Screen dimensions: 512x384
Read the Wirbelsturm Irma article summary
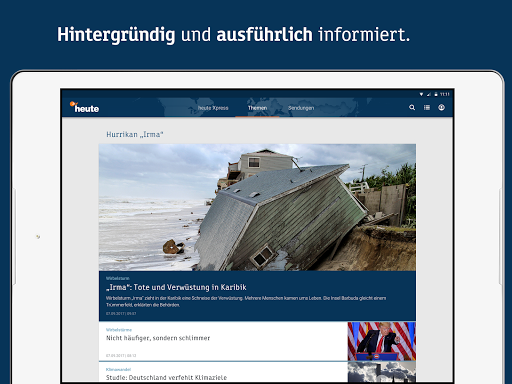[x=246, y=301]
